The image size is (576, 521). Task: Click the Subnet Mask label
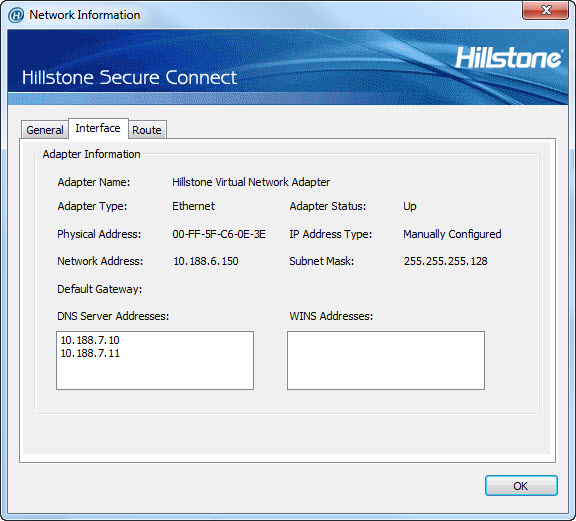pyautogui.click(x=321, y=261)
